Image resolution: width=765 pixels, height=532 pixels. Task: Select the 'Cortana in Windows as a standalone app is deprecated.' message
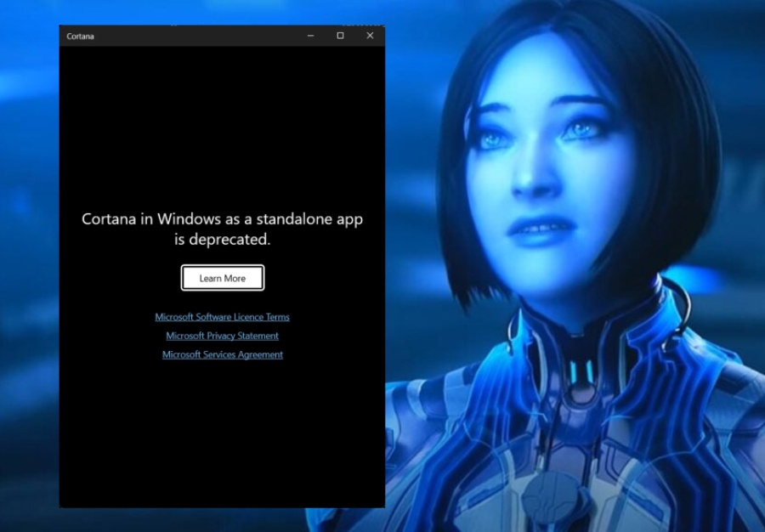(x=222, y=229)
